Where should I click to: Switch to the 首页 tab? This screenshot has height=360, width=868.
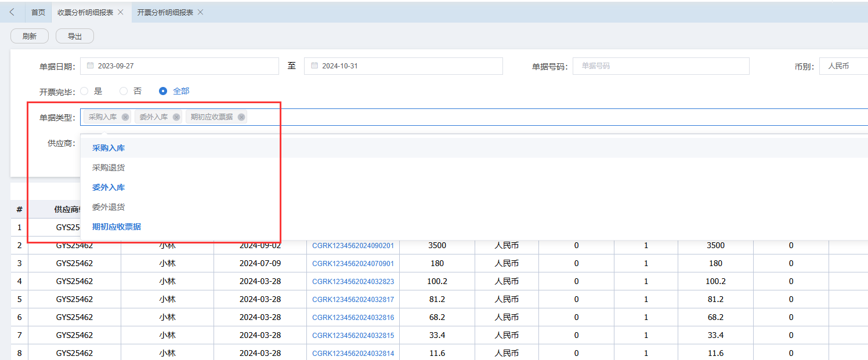click(38, 12)
